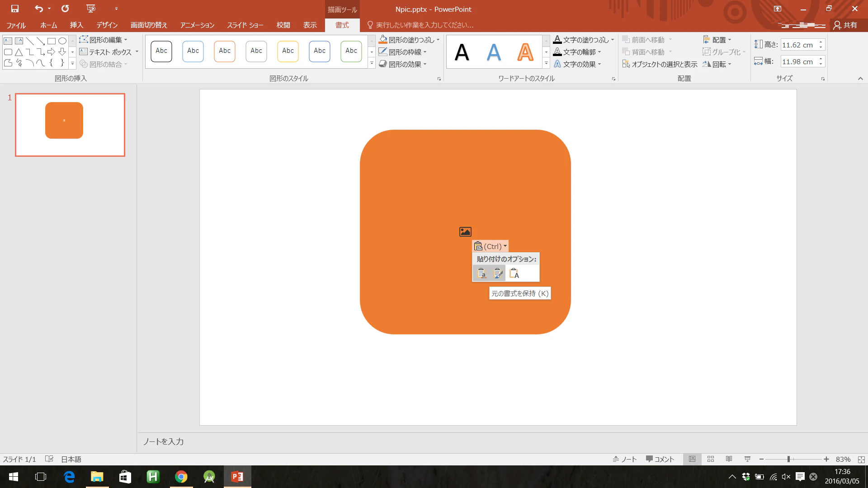Viewport: 868px width, 488px height.
Task: Click the pasted picture icon inside shape
Action: (465, 232)
